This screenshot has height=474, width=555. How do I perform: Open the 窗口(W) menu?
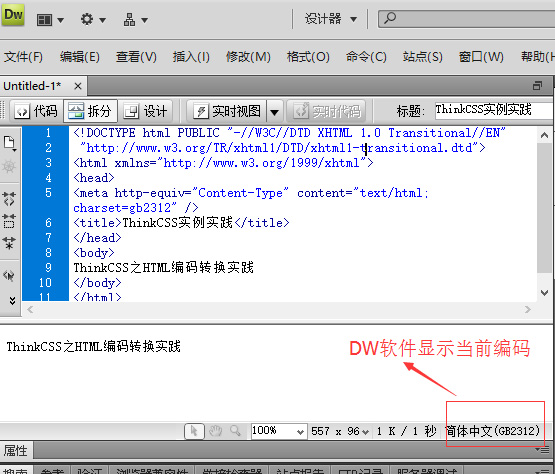coord(481,57)
